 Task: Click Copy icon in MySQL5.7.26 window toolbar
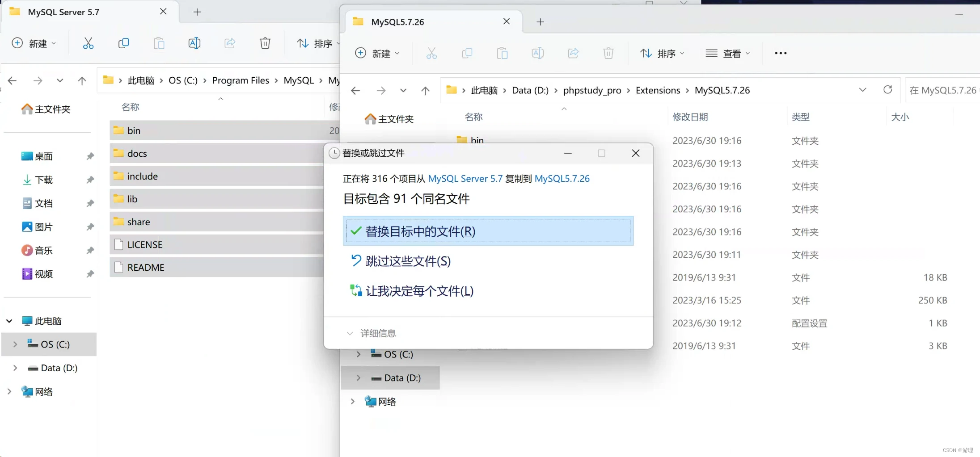click(467, 53)
